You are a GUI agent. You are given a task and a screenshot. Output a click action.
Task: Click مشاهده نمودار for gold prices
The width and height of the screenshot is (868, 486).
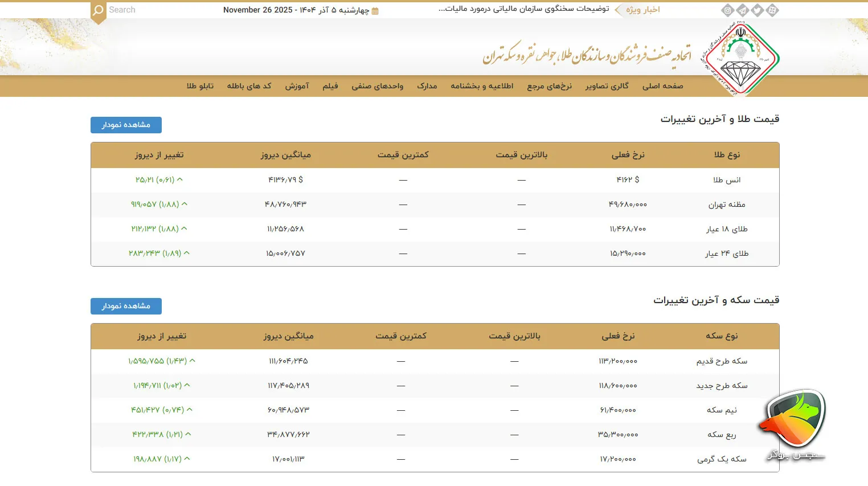point(125,125)
